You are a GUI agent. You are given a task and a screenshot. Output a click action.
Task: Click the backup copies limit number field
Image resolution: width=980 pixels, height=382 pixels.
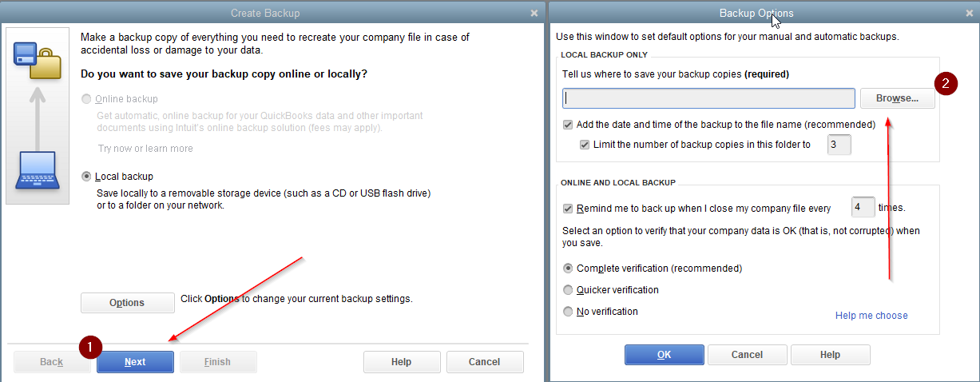coord(839,145)
